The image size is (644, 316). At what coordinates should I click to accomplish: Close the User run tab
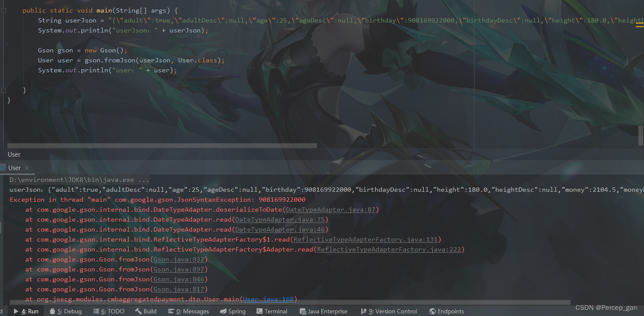(27, 168)
